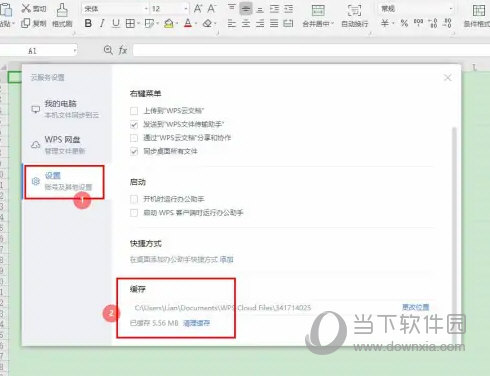Select top vertical alignment icon

(232, 8)
